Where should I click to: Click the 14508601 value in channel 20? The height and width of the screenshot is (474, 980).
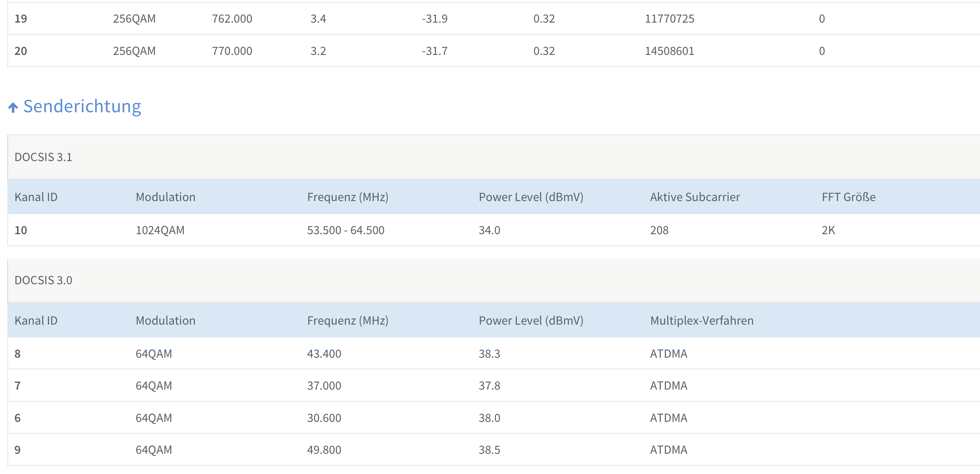pyautogui.click(x=669, y=51)
